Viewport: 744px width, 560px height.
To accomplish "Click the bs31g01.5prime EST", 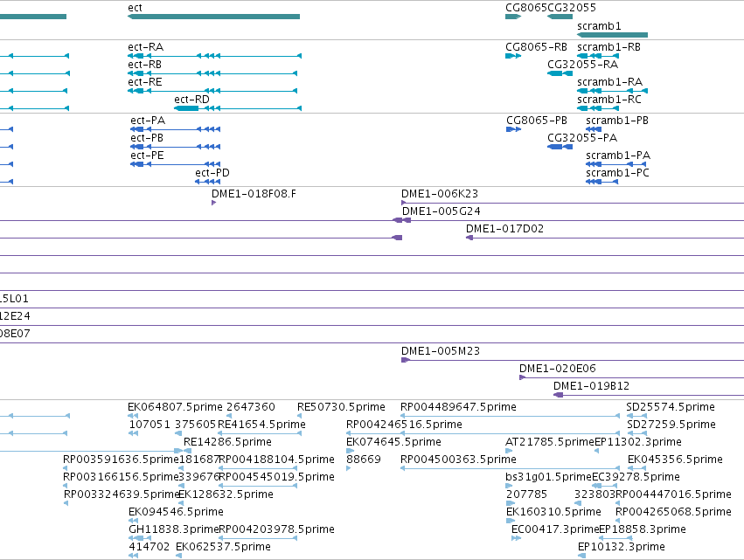I will coord(509,486).
